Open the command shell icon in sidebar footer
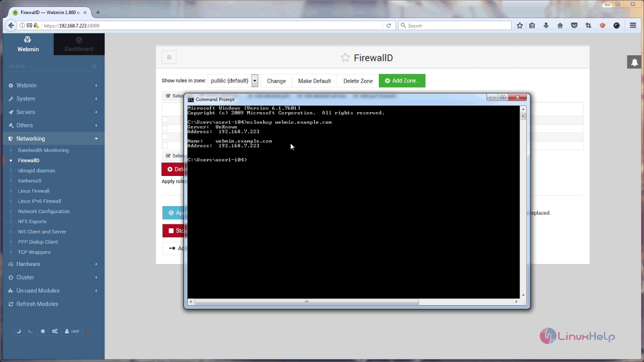Screen dimensions: 644x362 [x=30, y=331]
